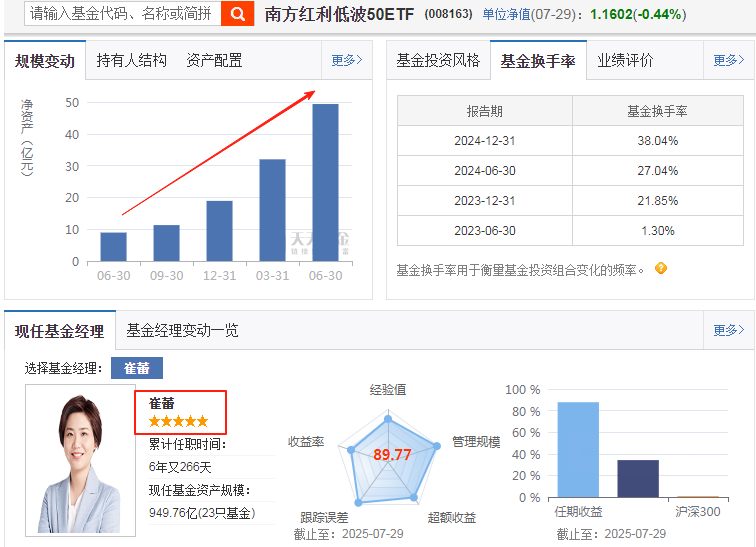The image size is (756, 547).
Task: Click table cell 2023-06-30
Action: click(485, 230)
